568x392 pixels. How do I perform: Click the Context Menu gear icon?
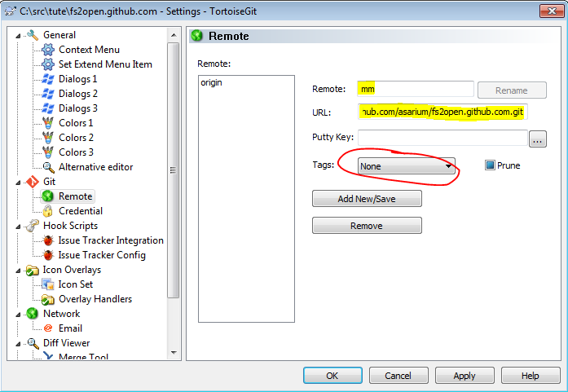[x=47, y=50]
